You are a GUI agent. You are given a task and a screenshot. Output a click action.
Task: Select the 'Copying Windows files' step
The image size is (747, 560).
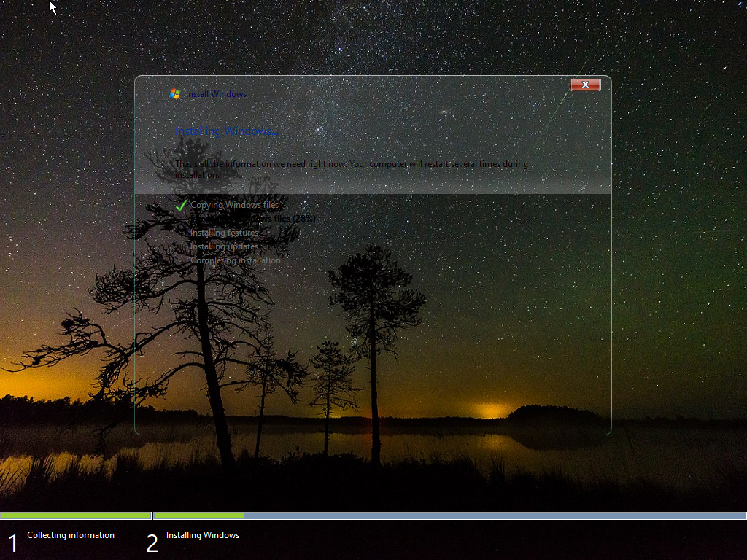[234, 205]
